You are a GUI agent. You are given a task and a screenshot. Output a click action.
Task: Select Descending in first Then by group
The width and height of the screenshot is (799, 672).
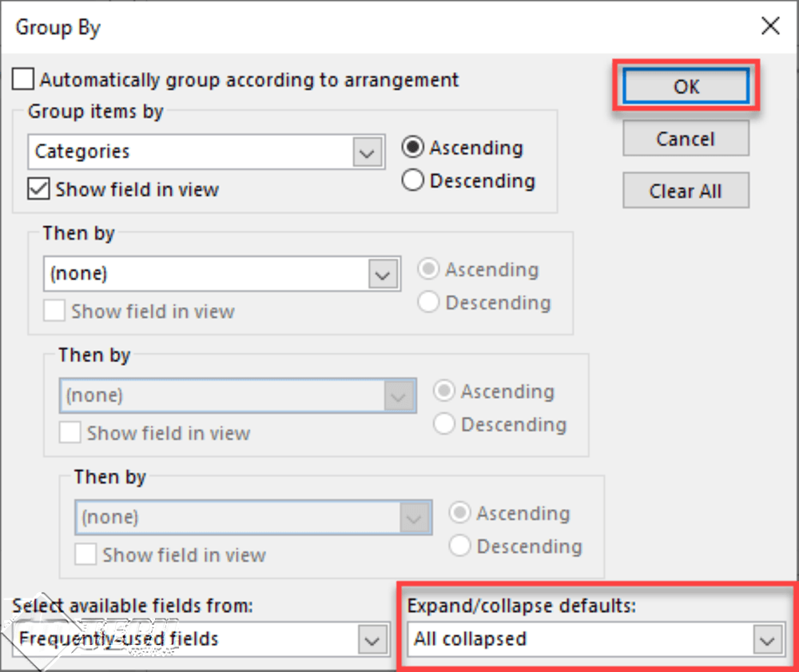428,301
